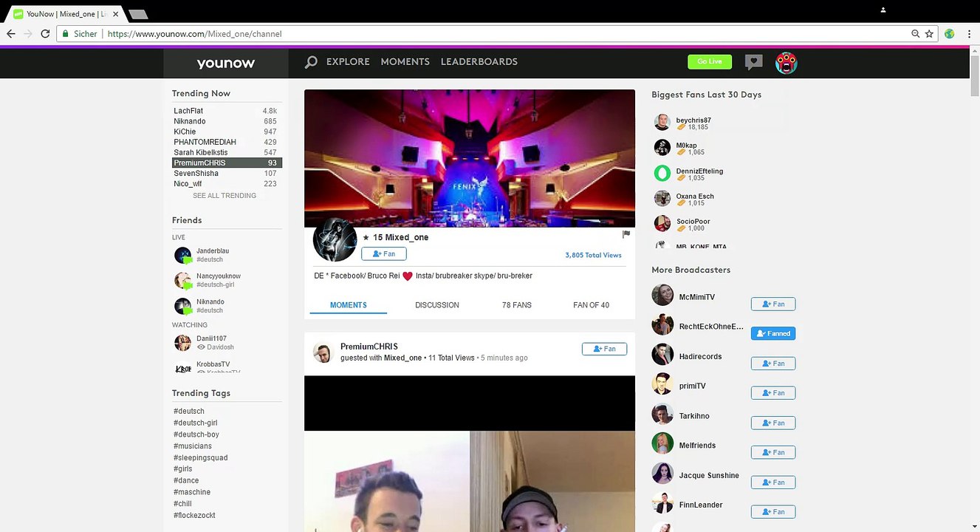
Task: Open the messages chat bubble icon
Action: tap(753, 62)
